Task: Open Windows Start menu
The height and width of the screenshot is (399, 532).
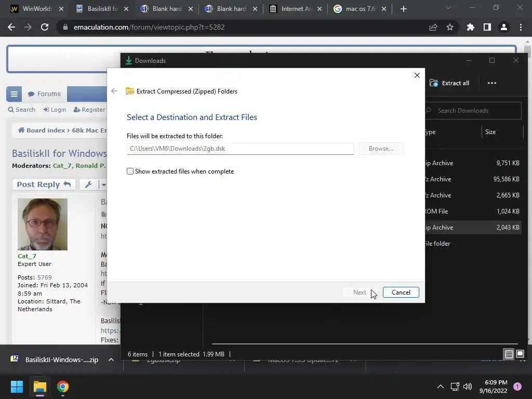Action: pyautogui.click(x=17, y=387)
